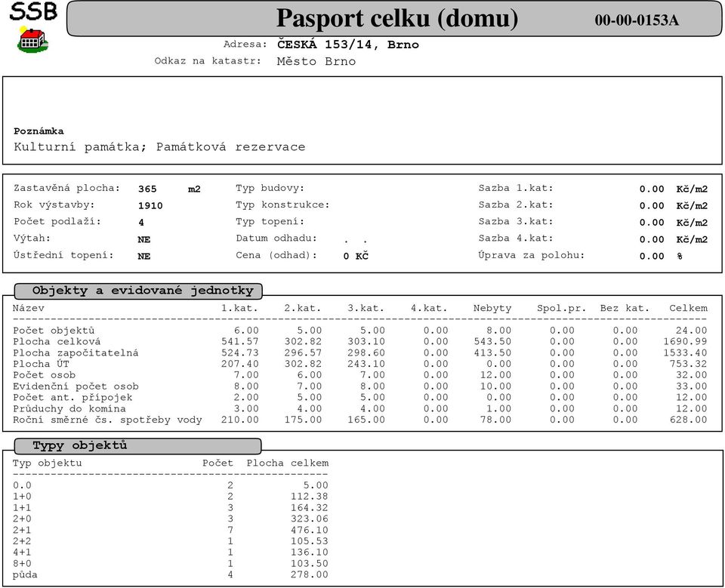725x588 pixels.
Task: Click the '0.0' object type row
Action: pyautogui.click(x=170, y=485)
